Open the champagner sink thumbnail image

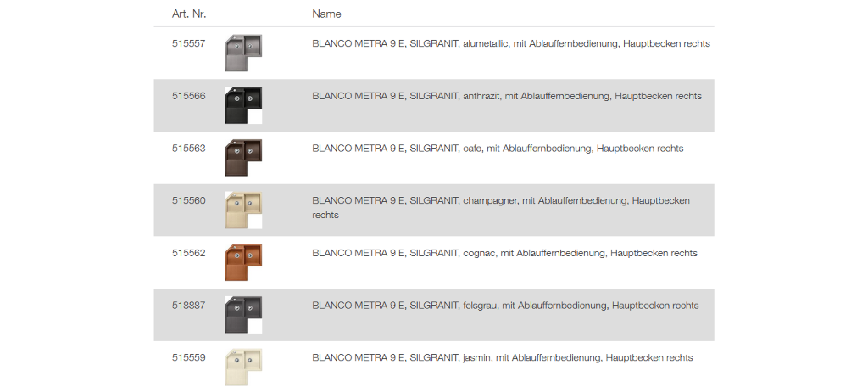[243, 210]
